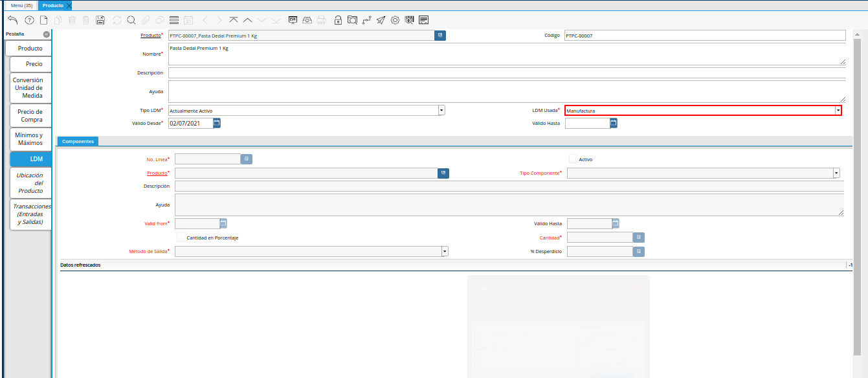Open calculator button beside % Desperdicio
The width and height of the screenshot is (868, 378).
tap(639, 251)
